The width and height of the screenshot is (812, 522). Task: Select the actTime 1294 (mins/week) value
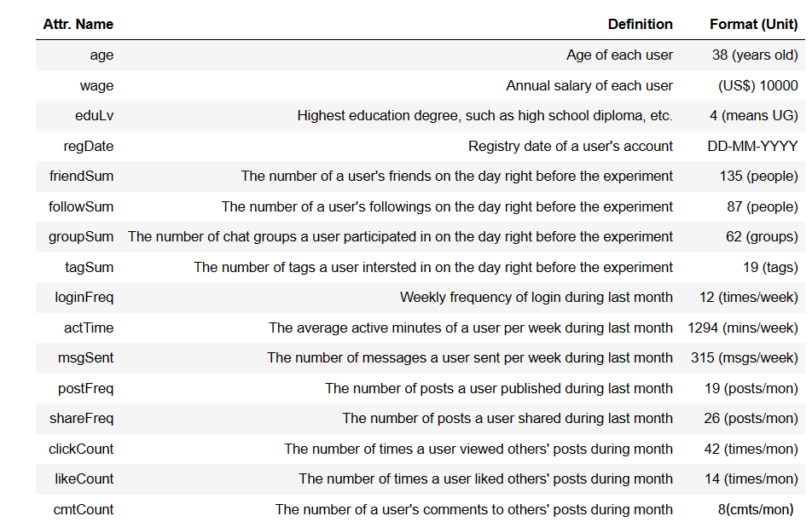pos(743,328)
